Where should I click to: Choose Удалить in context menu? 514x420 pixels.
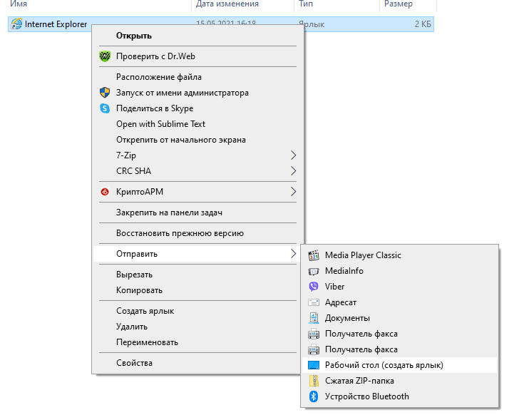click(197, 327)
